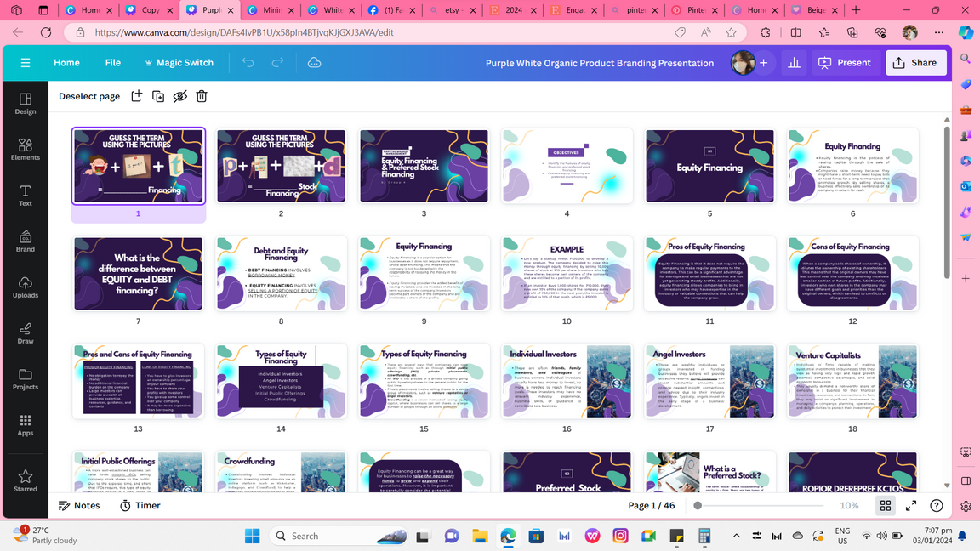This screenshot has height=551, width=980.
Task: Adjust the thumbnail zoom slider
Action: [x=698, y=505]
